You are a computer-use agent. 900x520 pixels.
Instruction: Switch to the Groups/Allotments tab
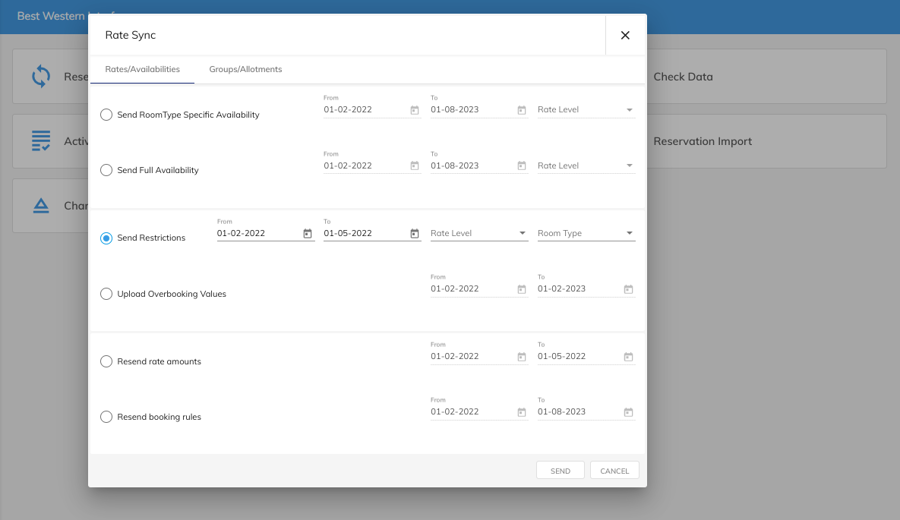point(245,69)
